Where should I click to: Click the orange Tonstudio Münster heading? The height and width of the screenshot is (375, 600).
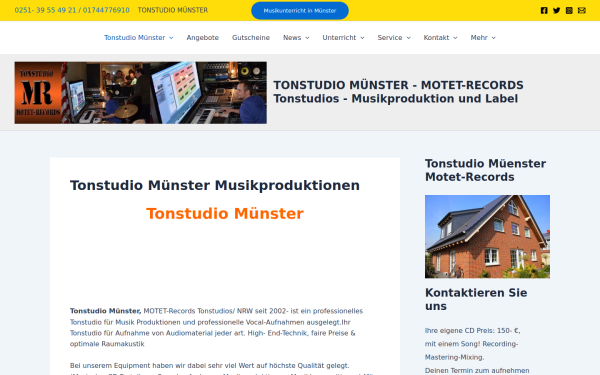pyautogui.click(x=225, y=214)
